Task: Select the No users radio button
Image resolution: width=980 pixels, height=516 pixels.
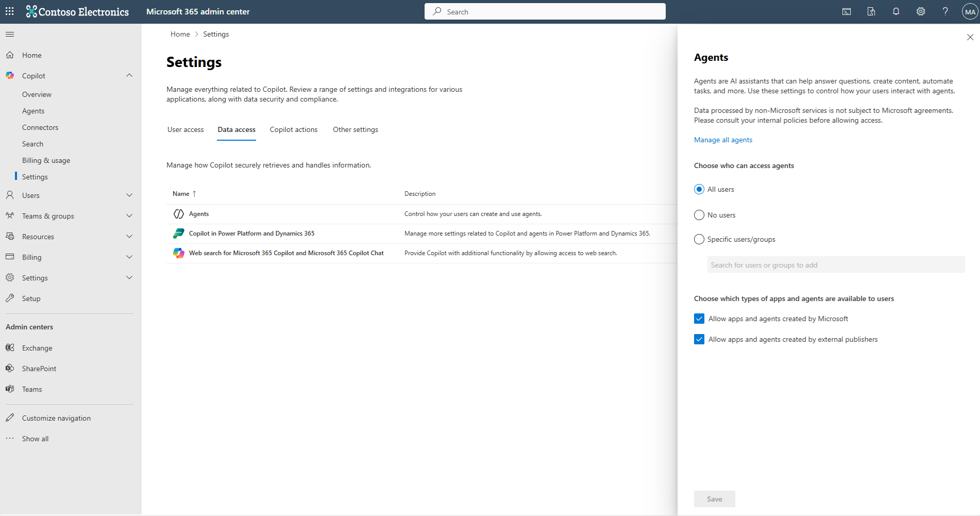Action: [699, 215]
